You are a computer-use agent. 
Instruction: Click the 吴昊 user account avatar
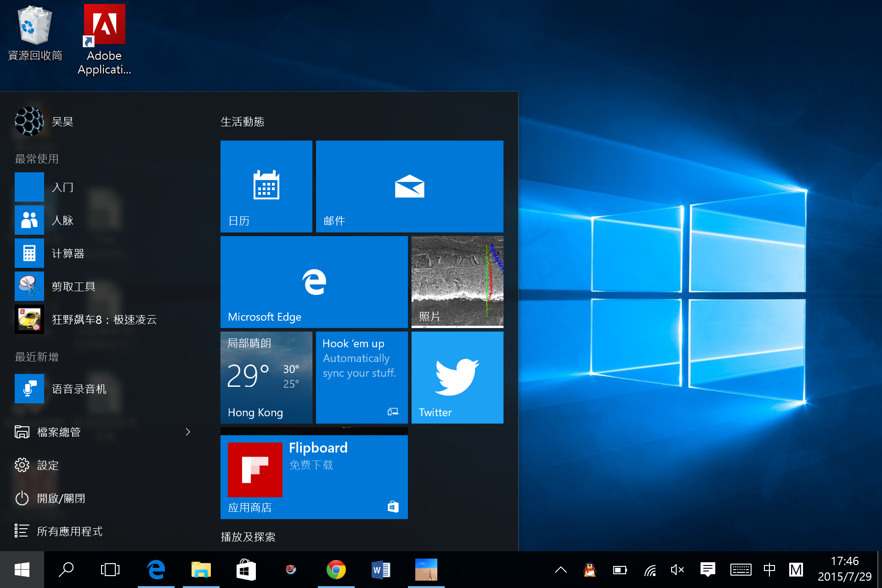coord(29,122)
